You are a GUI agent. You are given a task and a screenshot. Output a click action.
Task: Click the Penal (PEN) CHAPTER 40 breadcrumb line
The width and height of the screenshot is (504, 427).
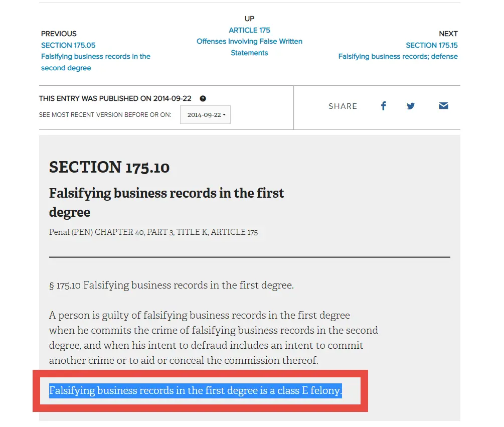click(153, 232)
